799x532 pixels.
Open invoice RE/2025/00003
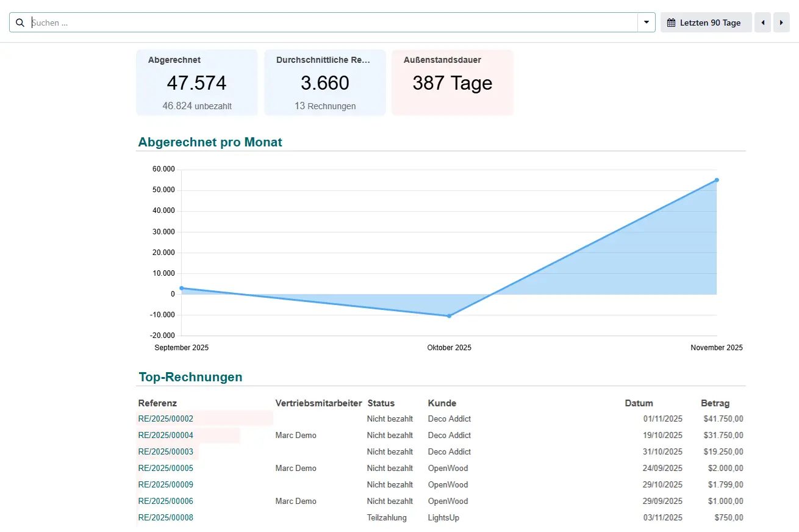coord(166,452)
